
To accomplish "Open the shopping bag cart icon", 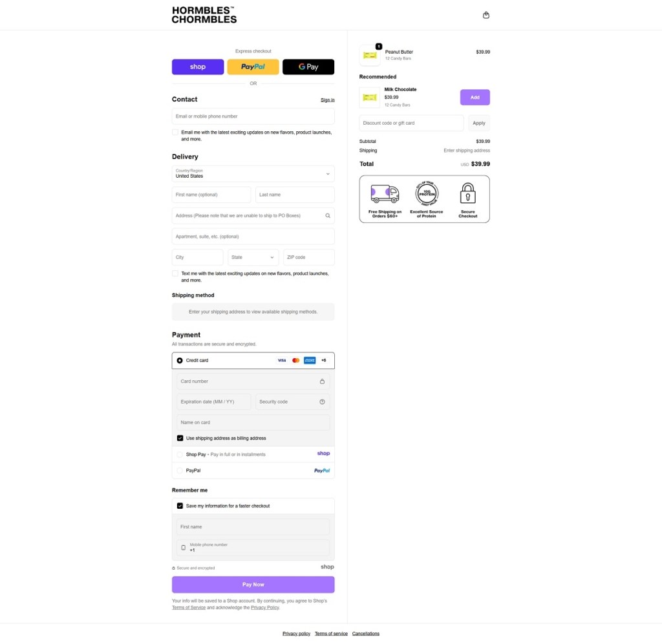I will click(486, 15).
